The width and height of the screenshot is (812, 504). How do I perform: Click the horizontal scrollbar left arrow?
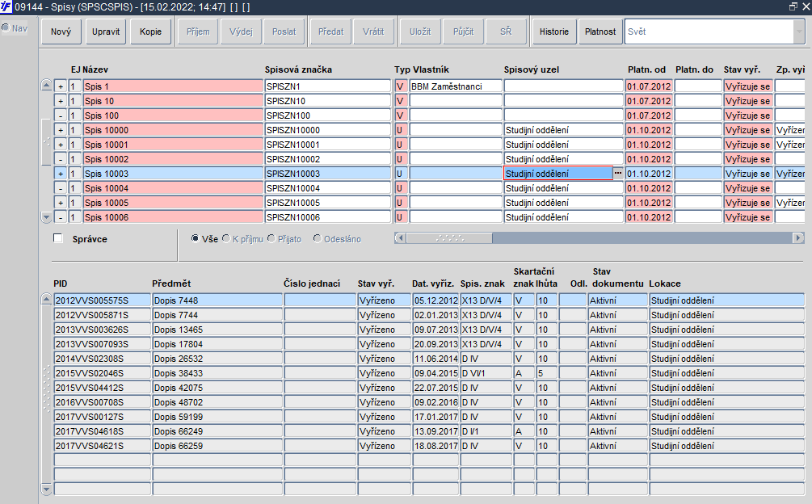(400, 238)
